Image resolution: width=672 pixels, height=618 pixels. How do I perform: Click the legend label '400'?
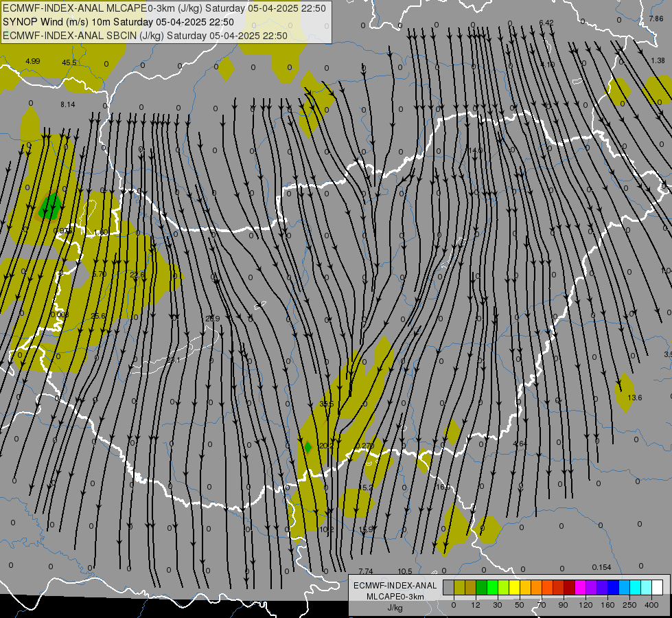[651, 605]
